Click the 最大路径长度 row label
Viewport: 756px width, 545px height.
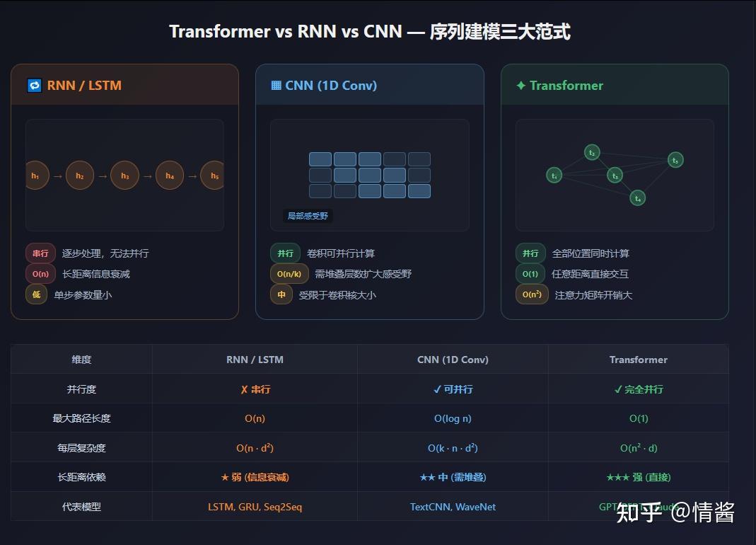pyautogui.click(x=81, y=418)
